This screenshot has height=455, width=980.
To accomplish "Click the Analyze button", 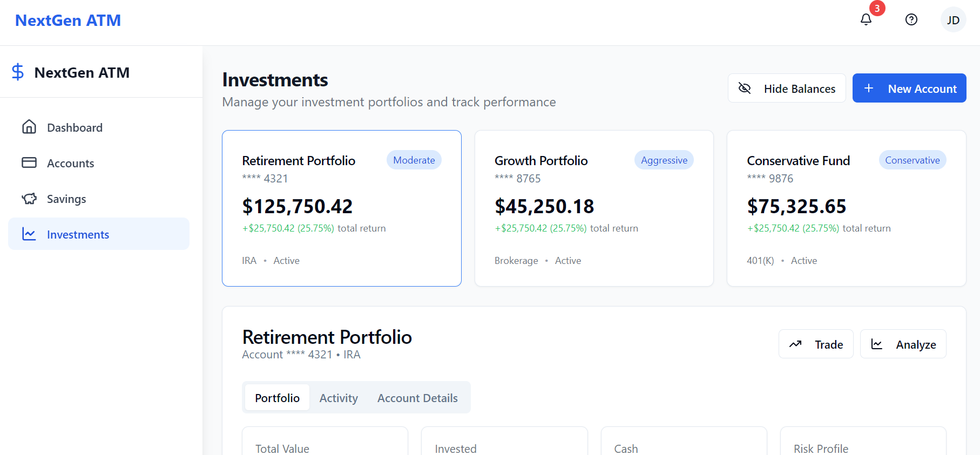I will (x=903, y=344).
